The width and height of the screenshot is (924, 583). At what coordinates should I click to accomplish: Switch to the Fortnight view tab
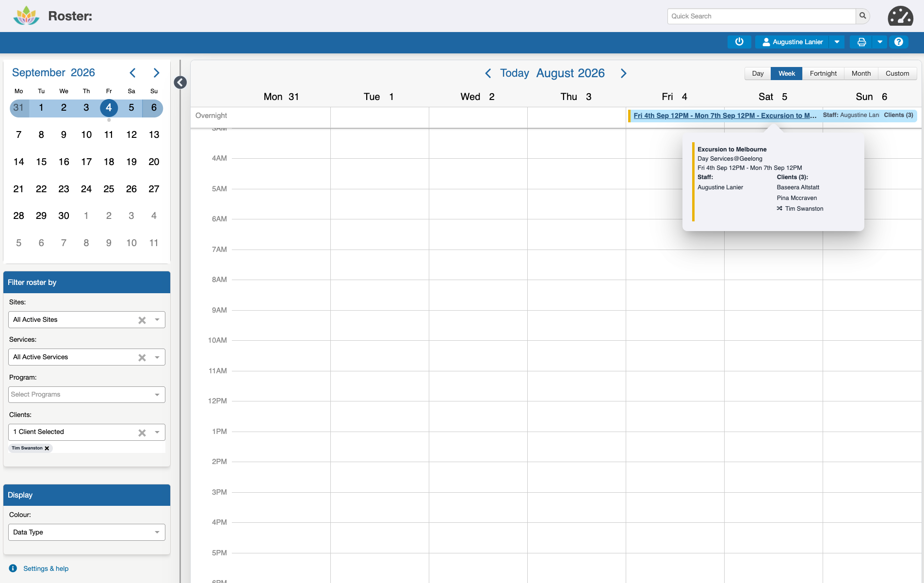pyautogui.click(x=823, y=73)
